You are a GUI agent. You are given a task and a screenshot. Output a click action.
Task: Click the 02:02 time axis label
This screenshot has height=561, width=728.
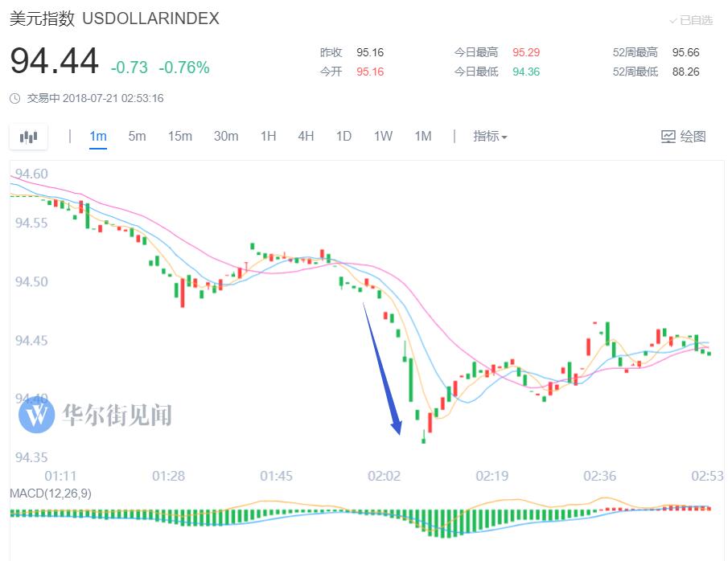pyautogui.click(x=384, y=476)
